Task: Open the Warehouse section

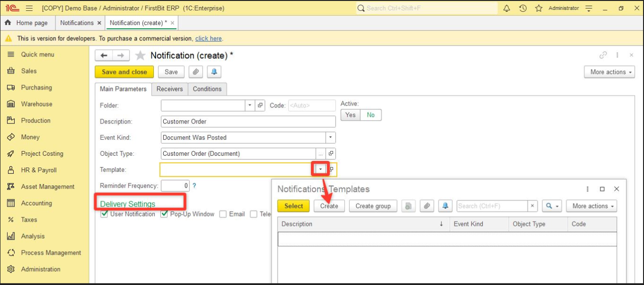Action: tap(37, 104)
